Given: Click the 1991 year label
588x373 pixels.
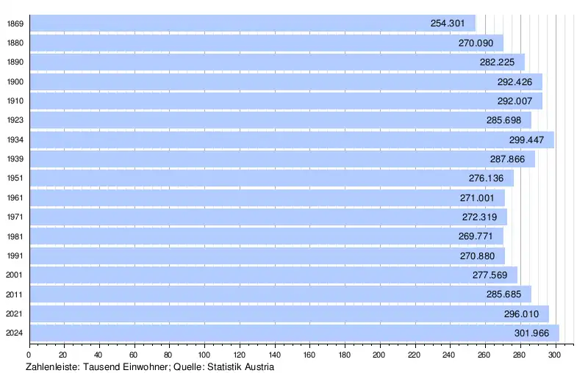Looking at the screenshot, I should [x=15, y=256].
